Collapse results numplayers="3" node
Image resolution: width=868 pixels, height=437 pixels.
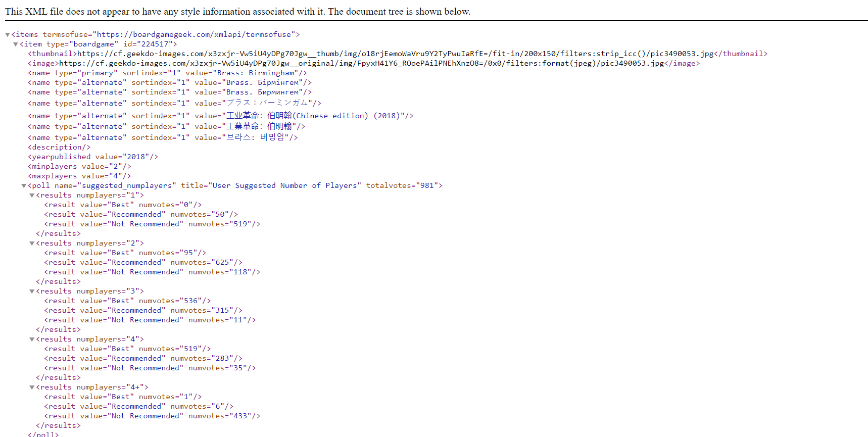pyautogui.click(x=32, y=292)
